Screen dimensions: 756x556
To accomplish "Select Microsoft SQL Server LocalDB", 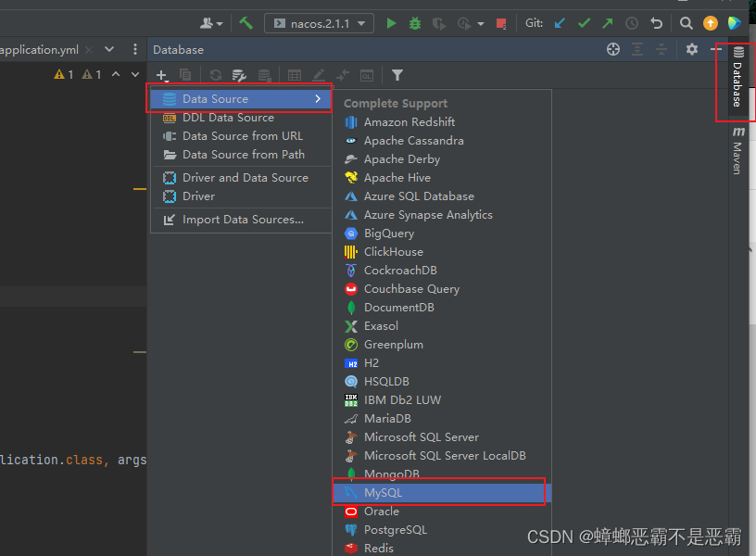I will (442, 456).
